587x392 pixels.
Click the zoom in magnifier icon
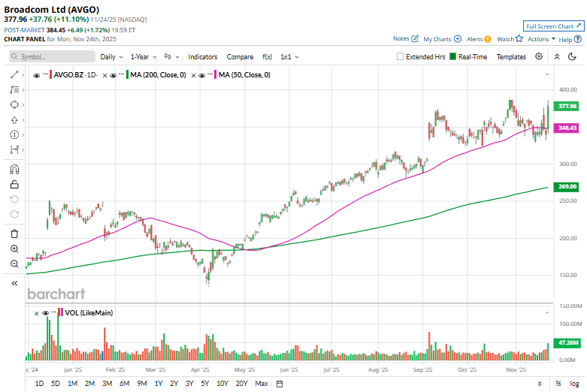14,249
